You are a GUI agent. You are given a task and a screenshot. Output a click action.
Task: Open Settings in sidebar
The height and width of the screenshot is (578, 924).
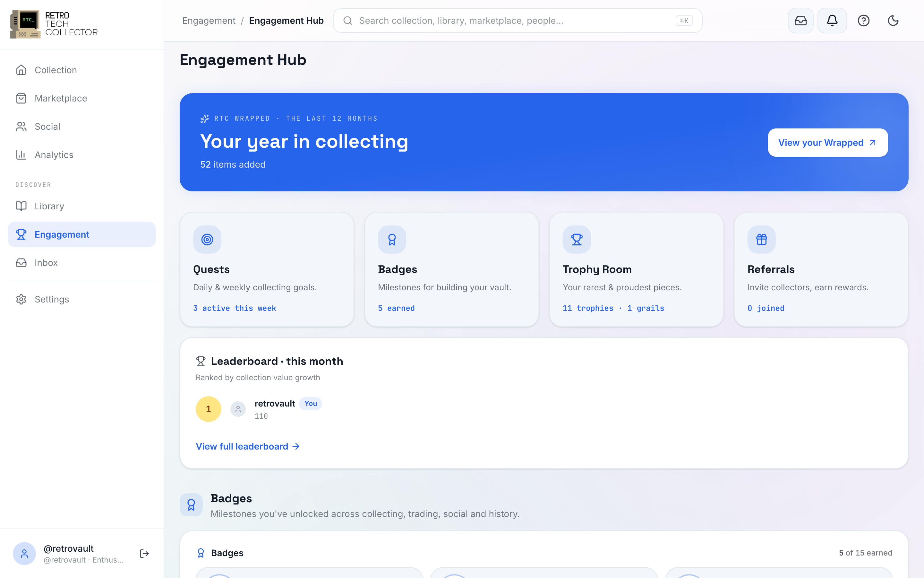pos(82,299)
